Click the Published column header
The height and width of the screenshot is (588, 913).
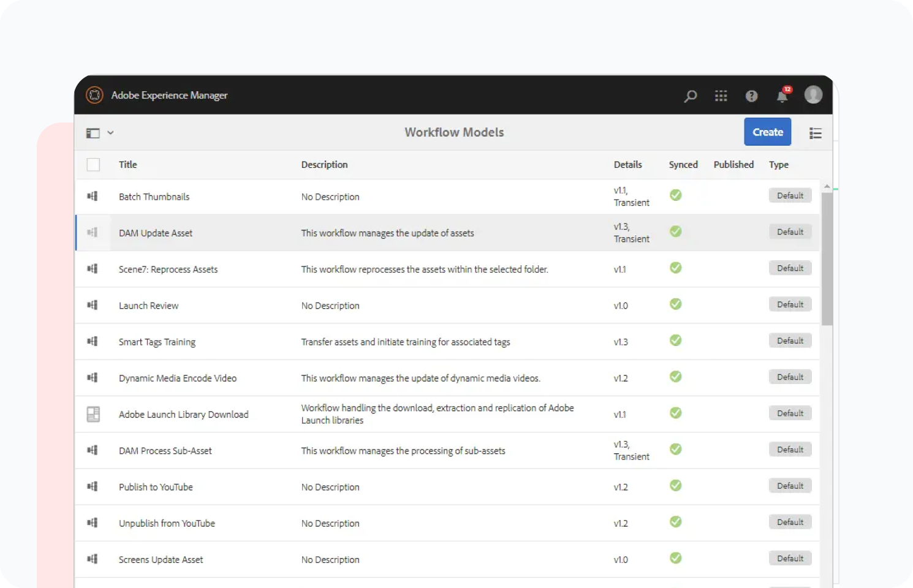(x=733, y=164)
